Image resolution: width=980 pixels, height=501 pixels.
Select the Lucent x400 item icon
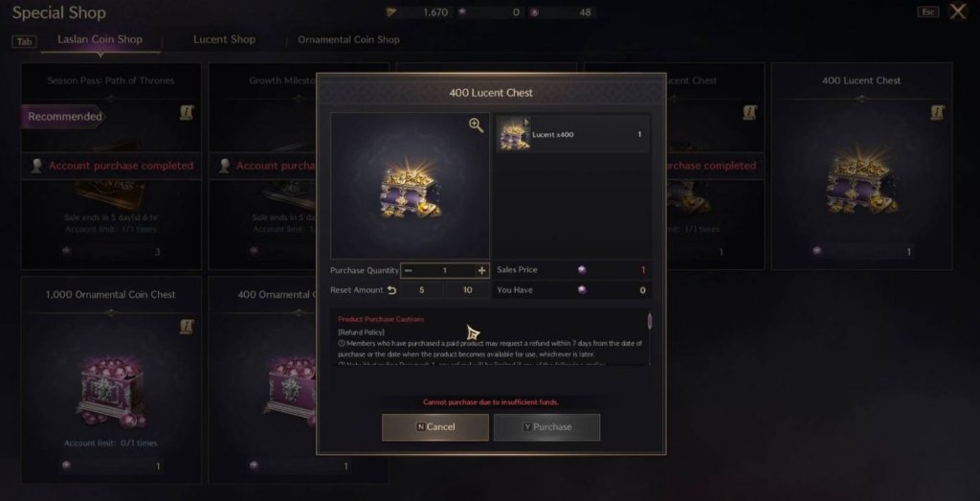514,134
